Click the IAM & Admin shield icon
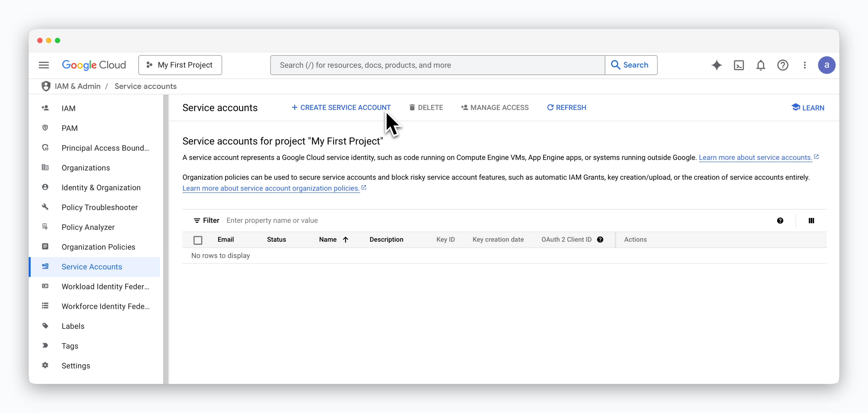 click(x=46, y=86)
